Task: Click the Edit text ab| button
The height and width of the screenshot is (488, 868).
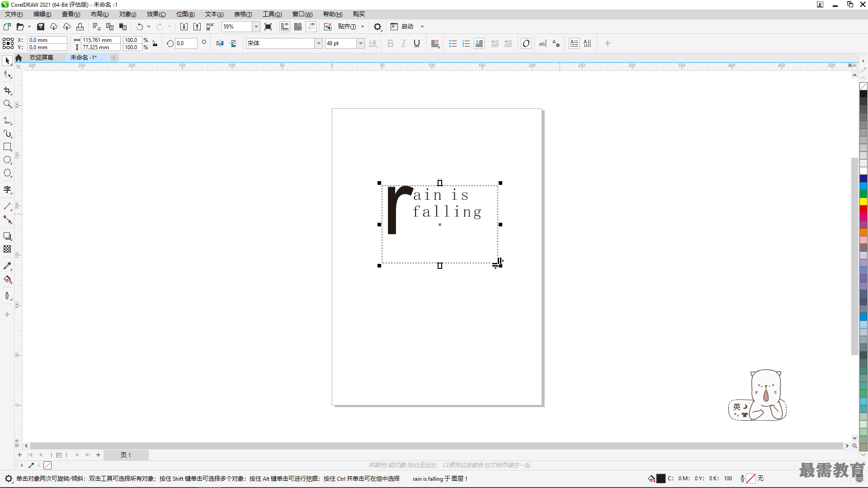Action: [x=542, y=43]
